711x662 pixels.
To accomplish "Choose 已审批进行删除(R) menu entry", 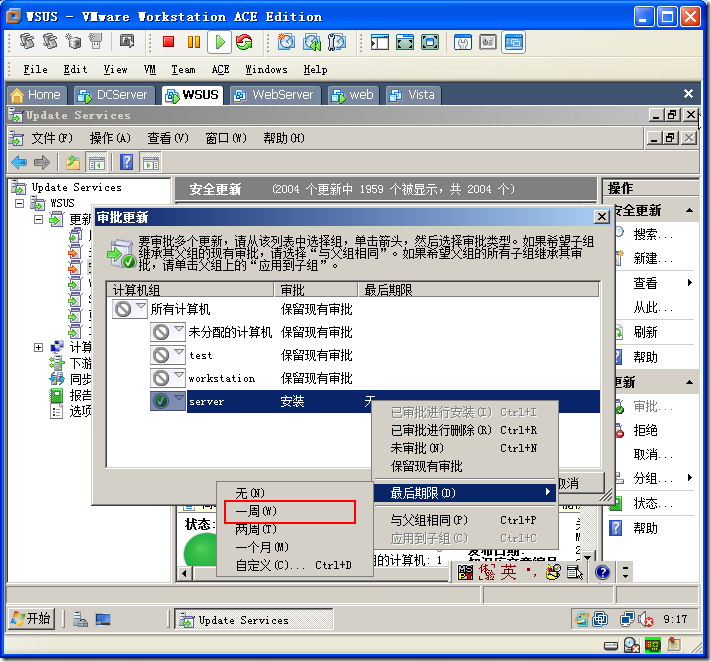I will [465, 430].
